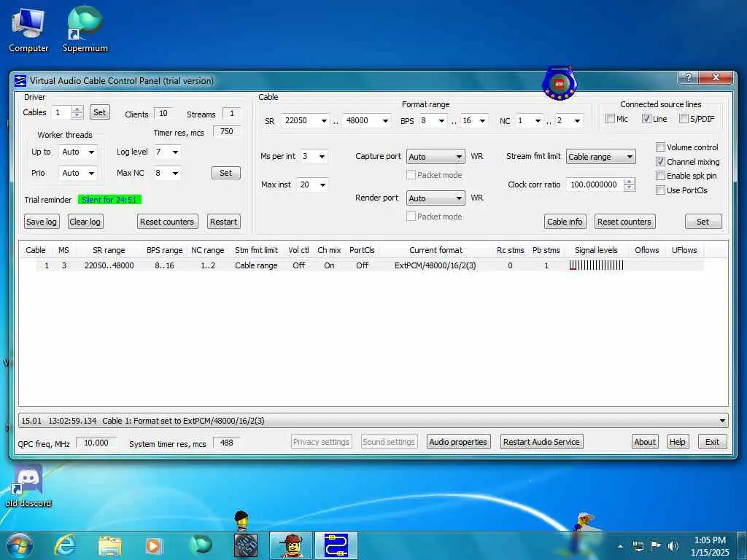Screen dimensions: 747x560
Task: Enable the Volume control checkbox
Action: pos(660,147)
